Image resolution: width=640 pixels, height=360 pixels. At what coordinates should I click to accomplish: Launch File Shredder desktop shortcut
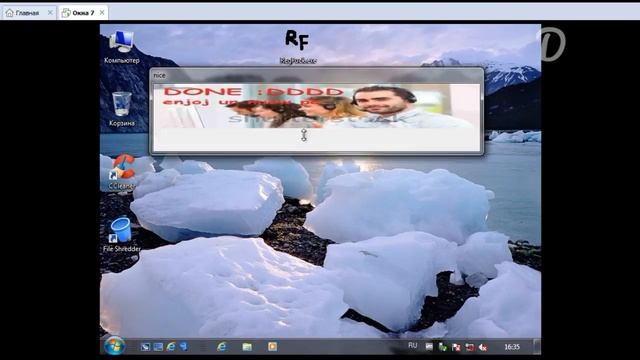point(122,235)
